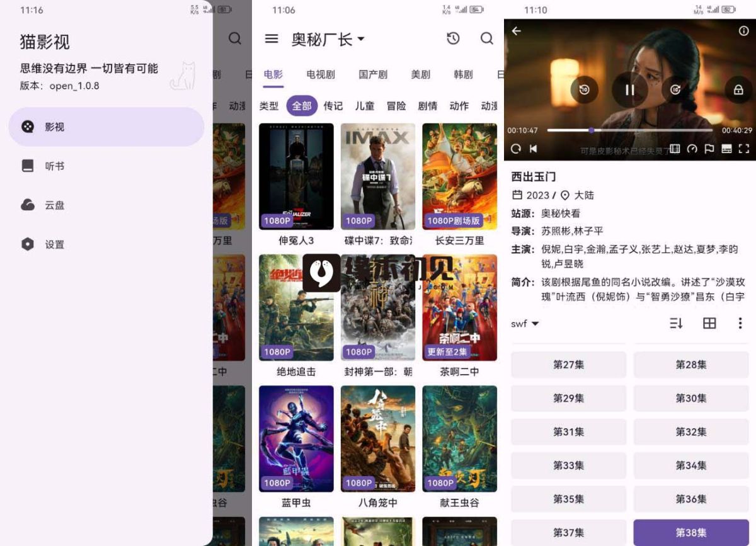Viewport: 756px width, 546px height.
Task: Rewind the video 10 seconds
Action: 584,90
